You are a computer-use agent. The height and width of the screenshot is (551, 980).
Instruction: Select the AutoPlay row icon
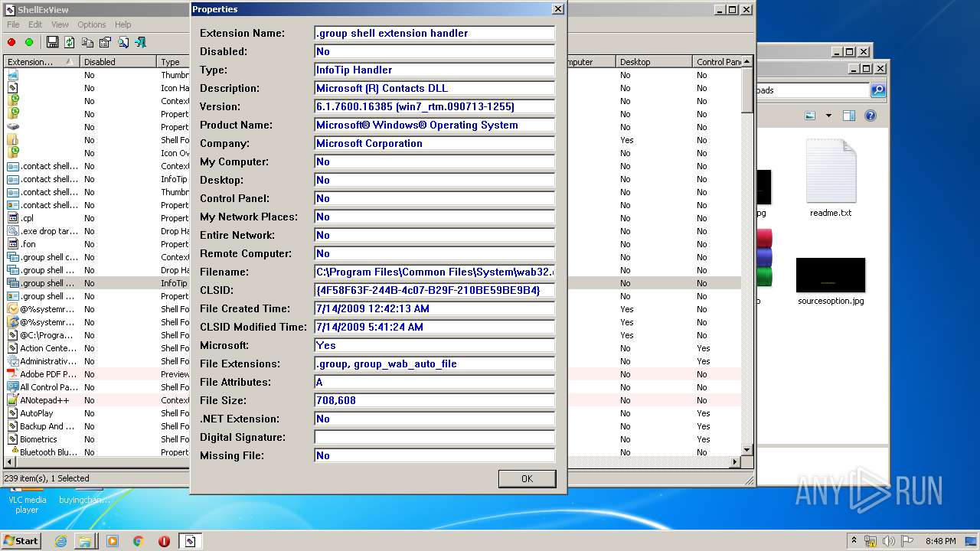[13, 413]
